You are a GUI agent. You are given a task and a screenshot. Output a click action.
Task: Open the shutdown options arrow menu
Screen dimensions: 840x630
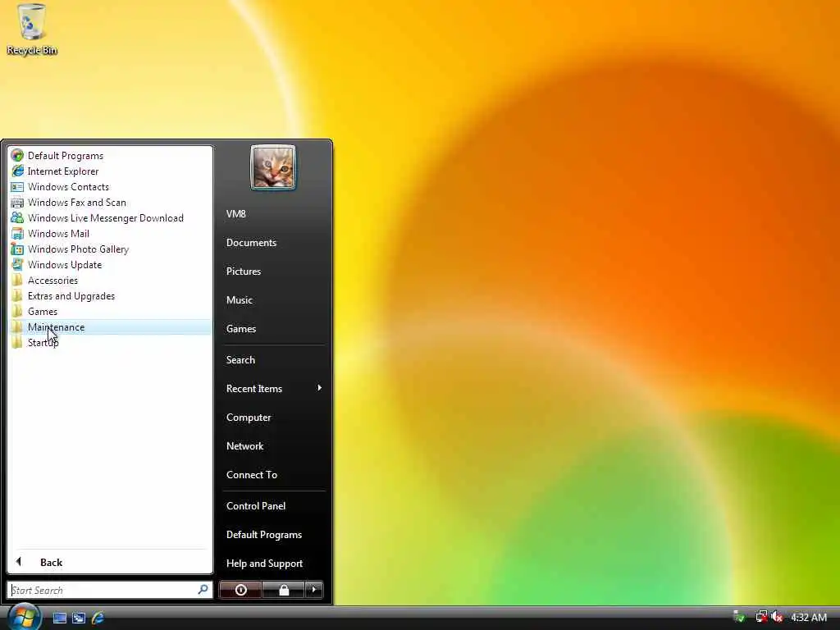314,590
